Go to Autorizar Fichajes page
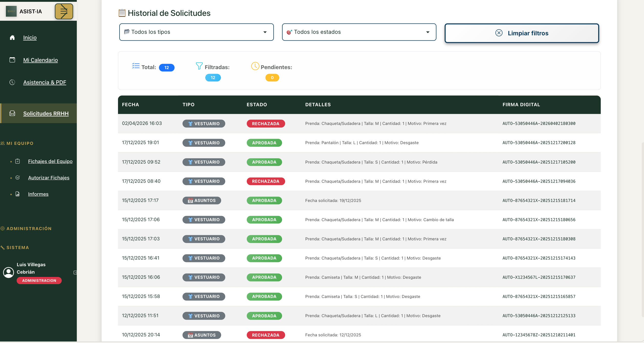This screenshot has height=343, width=644. click(49, 178)
